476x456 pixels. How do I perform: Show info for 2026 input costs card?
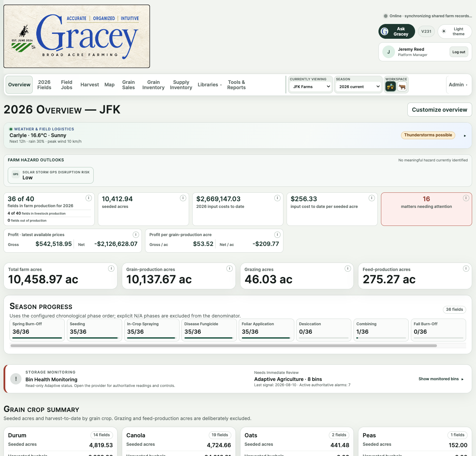pyautogui.click(x=277, y=198)
